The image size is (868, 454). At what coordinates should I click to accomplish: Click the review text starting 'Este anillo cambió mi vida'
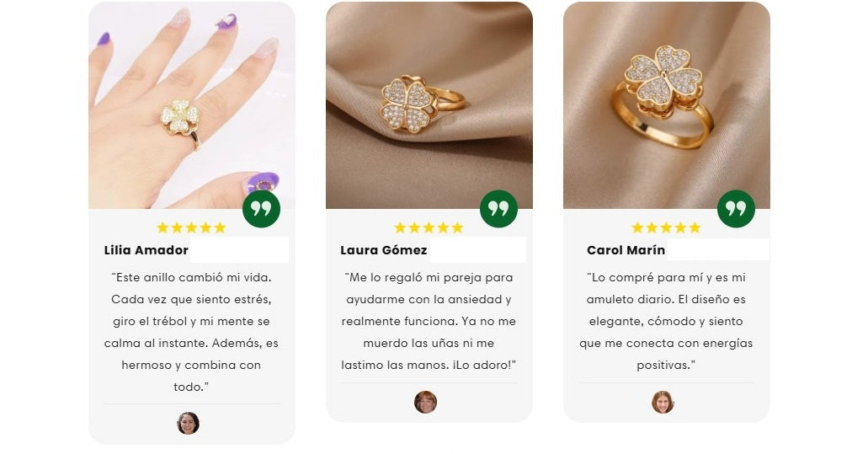pos(192,332)
